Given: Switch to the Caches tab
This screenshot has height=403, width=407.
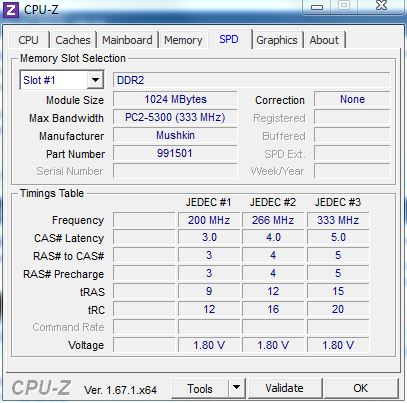Looking at the screenshot, I should coord(73,40).
